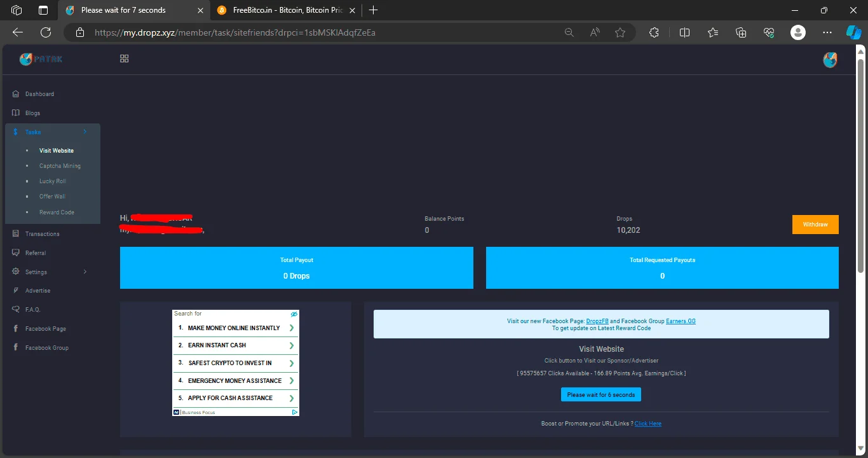Viewport: 868px width, 458px height.
Task: Click ad link Apply For Cash Assistance
Action: pos(235,398)
